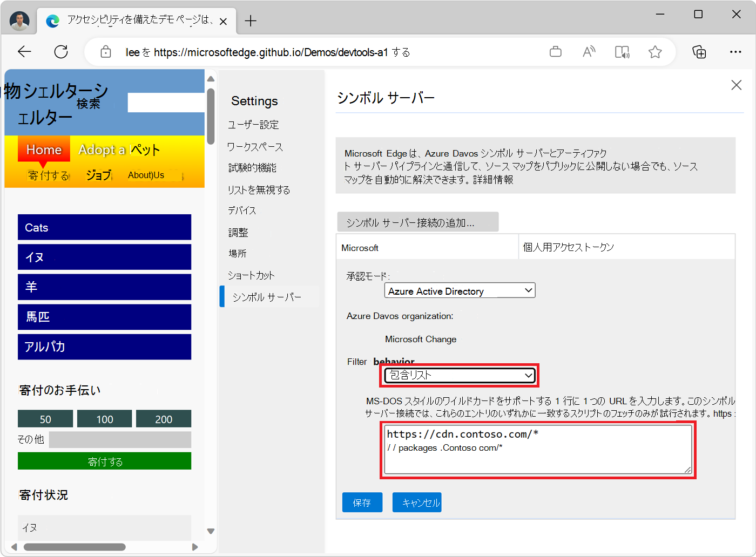Add this page to favorites star
The image size is (756, 557).
coord(655,51)
